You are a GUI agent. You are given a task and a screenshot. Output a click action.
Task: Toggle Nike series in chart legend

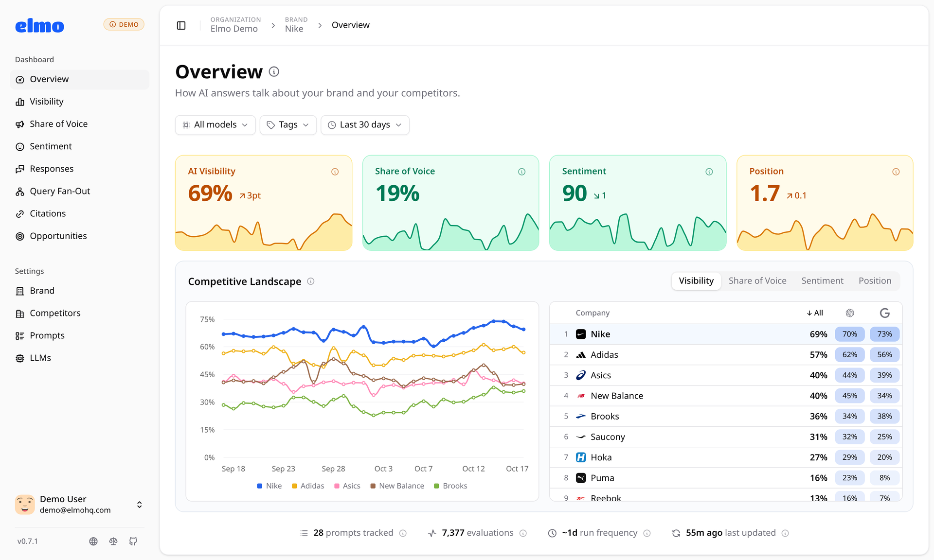(269, 486)
